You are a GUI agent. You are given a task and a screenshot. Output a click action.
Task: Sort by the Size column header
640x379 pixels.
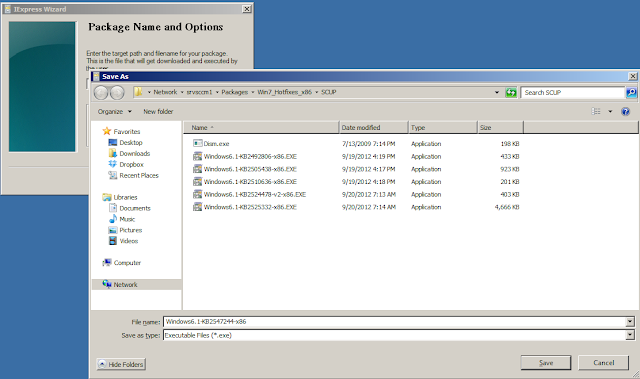point(500,128)
